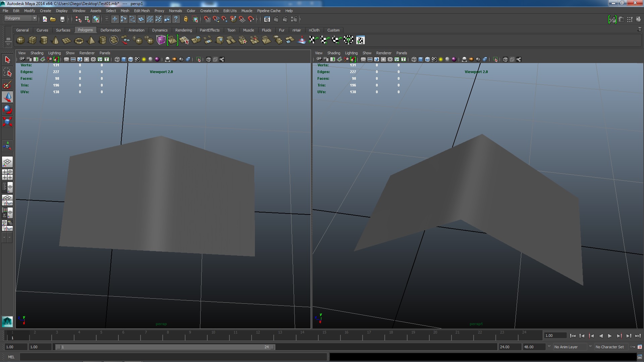Expand the No Character Set dropdown arrow

click(x=590, y=347)
